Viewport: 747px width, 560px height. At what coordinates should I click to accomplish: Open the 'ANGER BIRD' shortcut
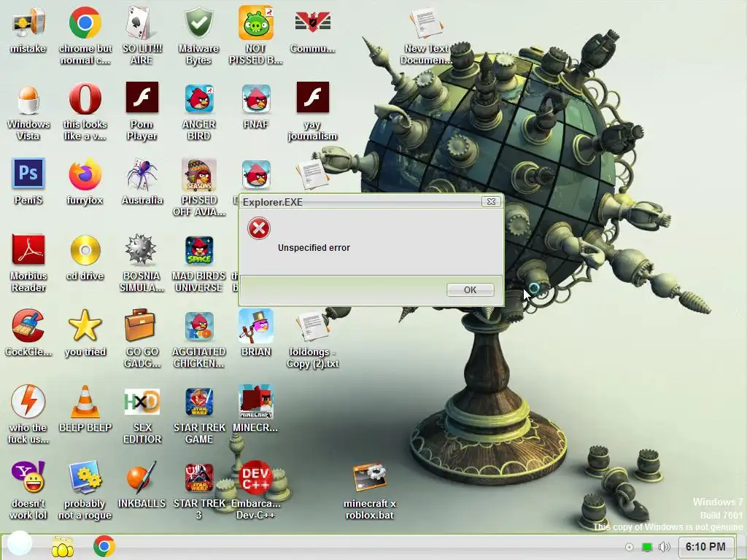tap(198, 98)
